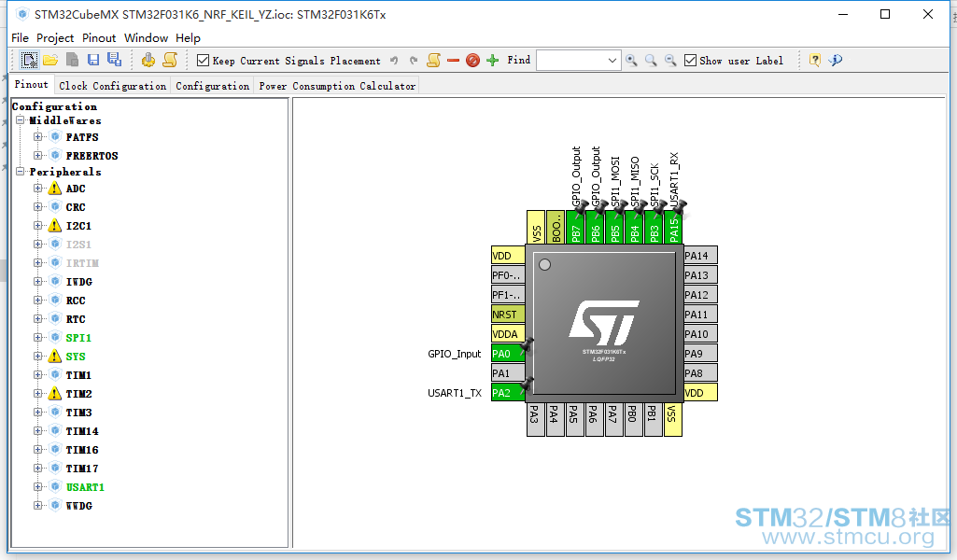
Task: Click the red prohibited circle icon
Action: tap(472, 60)
